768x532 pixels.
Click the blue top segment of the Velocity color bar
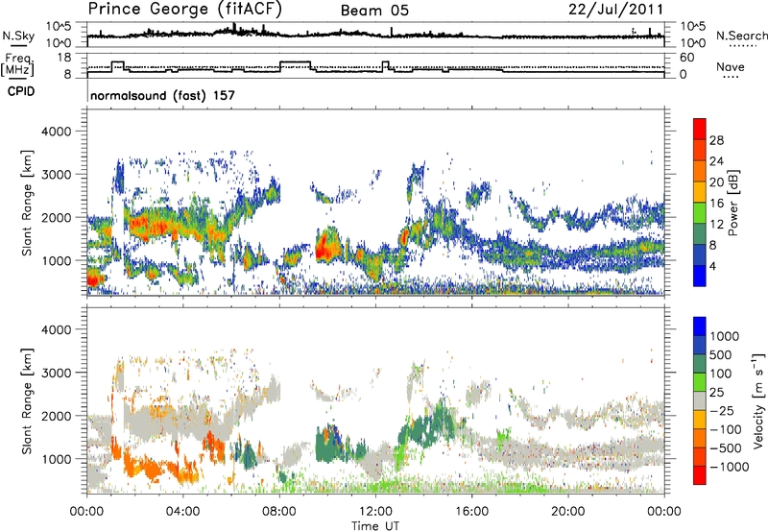pos(700,326)
